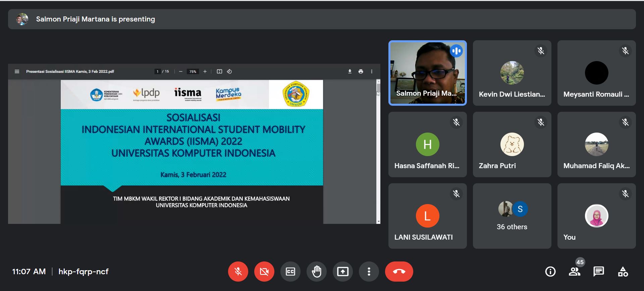Screen dimensions: 644x291
Task: Show everyone in the participants panel
Action: (x=574, y=272)
